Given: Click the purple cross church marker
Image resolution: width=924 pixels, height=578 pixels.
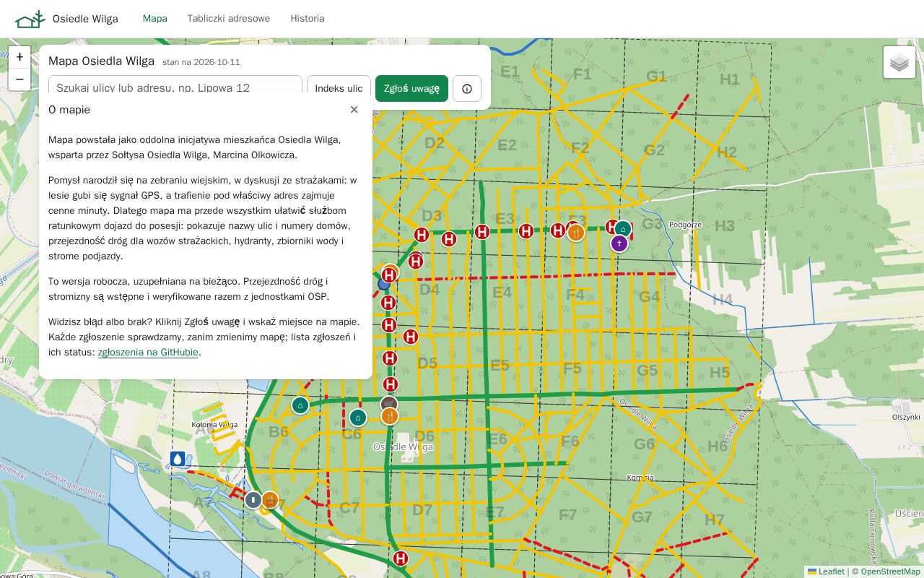Looking at the screenshot, I should 619,243.
